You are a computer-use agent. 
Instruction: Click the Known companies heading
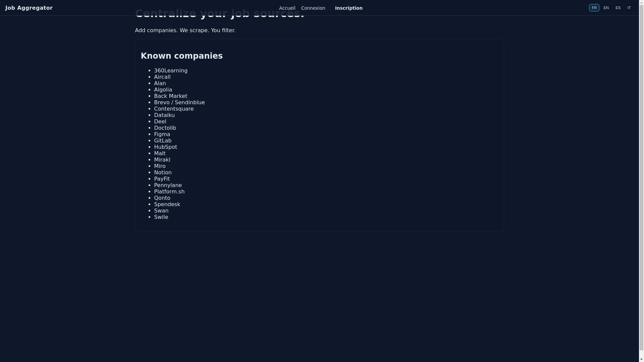182,56
